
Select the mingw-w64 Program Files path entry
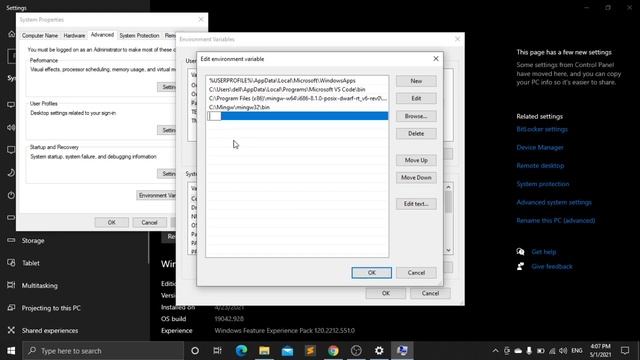coord(298,98)
